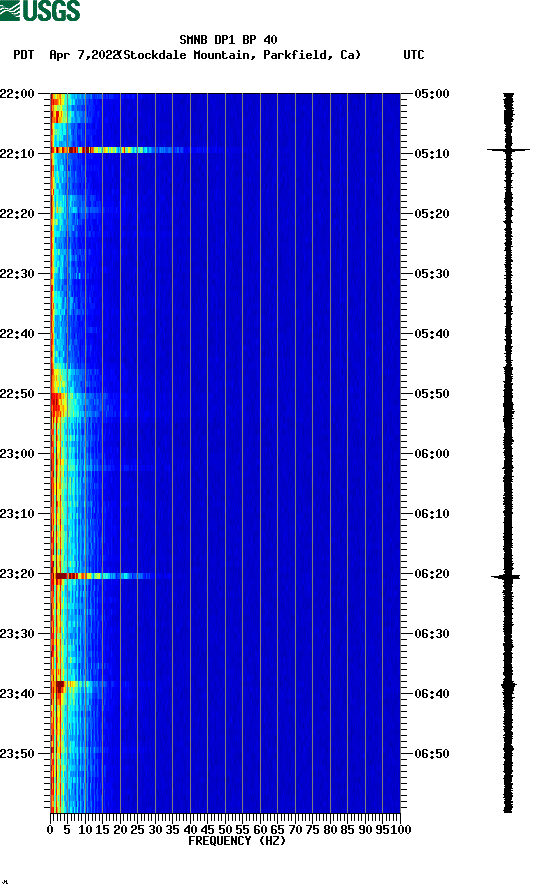The width and height of the screenshot is (552, 893).
Task: Click the 22:00 PDT time label
Action: tap(17, 94)
